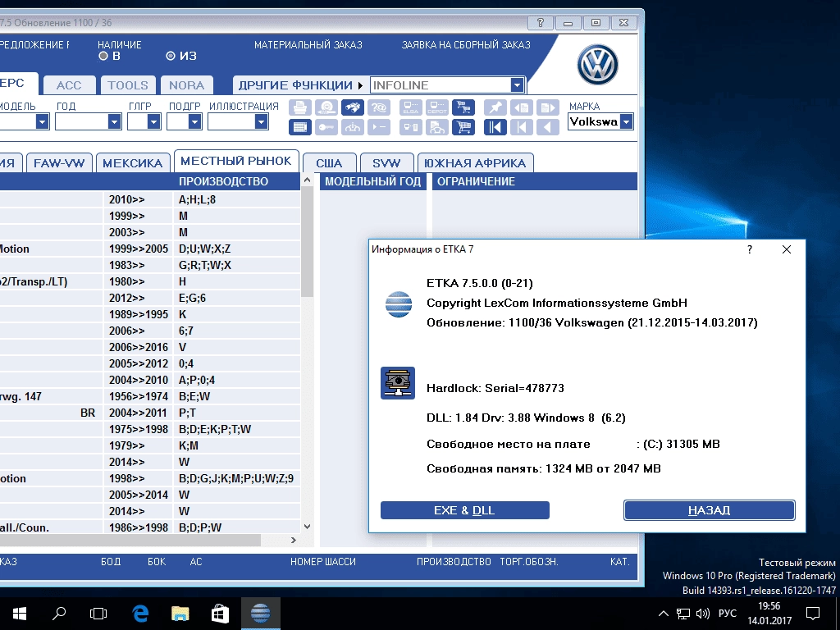Open the ЮЖНАЯ АФРИКА tab
This screenshot has height=630, width=840.
tap(475, 163)
